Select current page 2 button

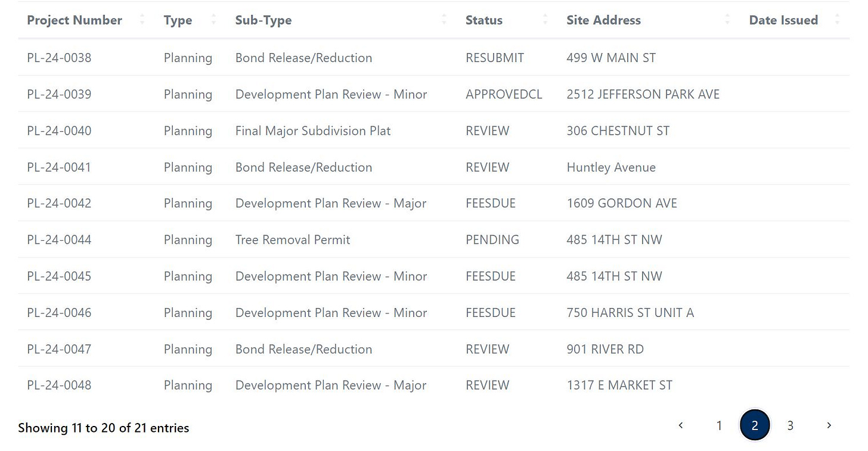[755, 425]
